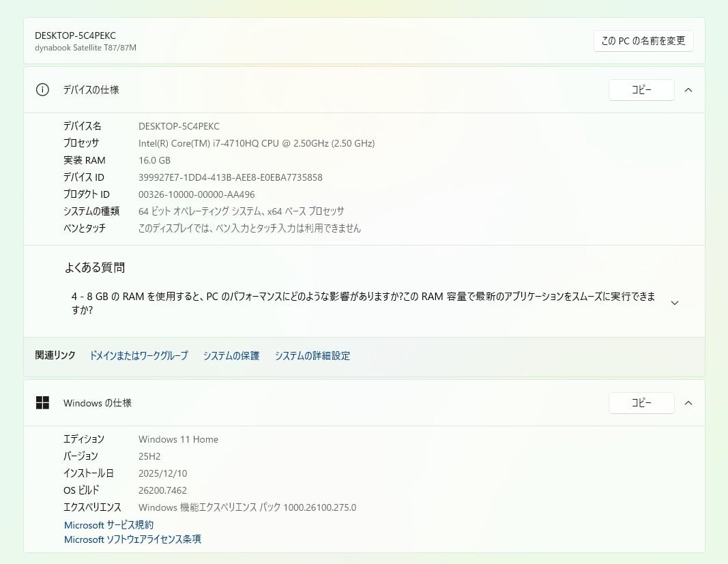Collapse the デバイスの仕様 section chevron

click(688, 90)
